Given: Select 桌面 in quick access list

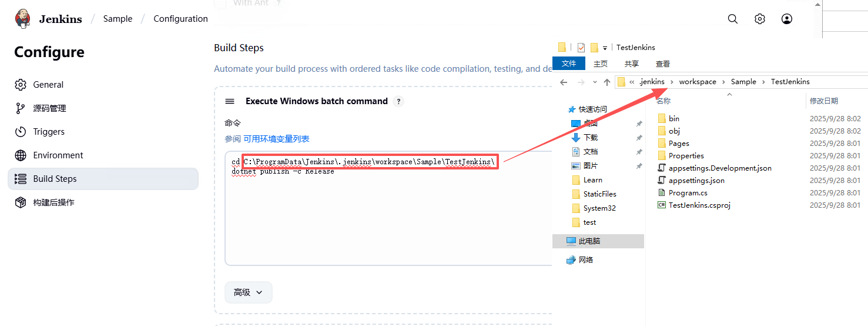Looking at the screenshot, I should 591,124.
